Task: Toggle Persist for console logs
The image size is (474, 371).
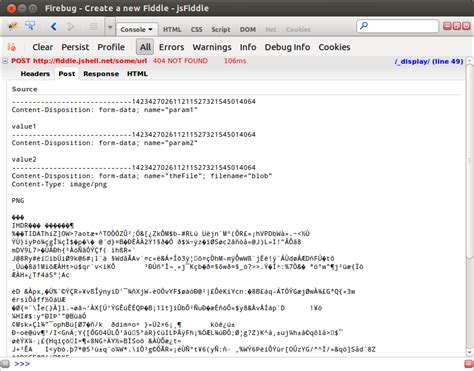Action: pyautogui.click(x=75, y=47)
